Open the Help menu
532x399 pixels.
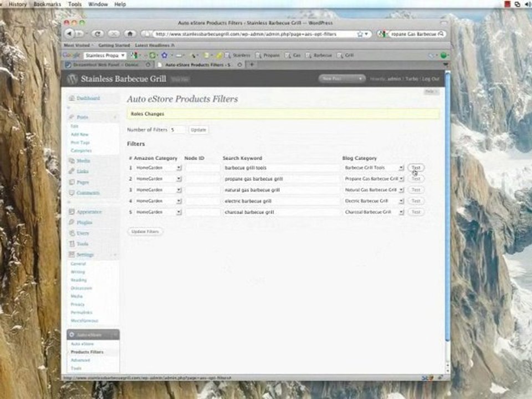pos(120,4)
